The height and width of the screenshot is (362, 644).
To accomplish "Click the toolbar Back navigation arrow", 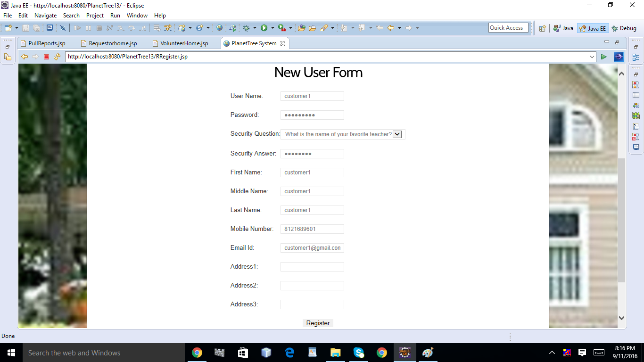I will [x=391, y=28].
